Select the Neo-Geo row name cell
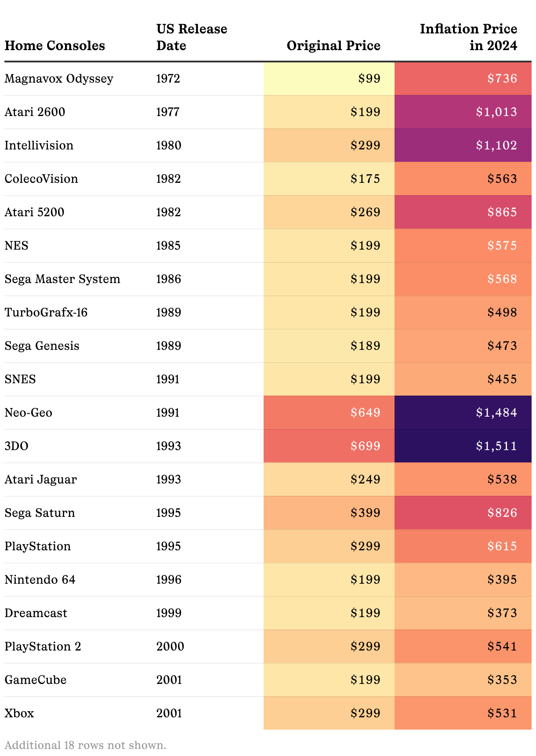The width and height of the screenshot is (536, 756). 29,413
